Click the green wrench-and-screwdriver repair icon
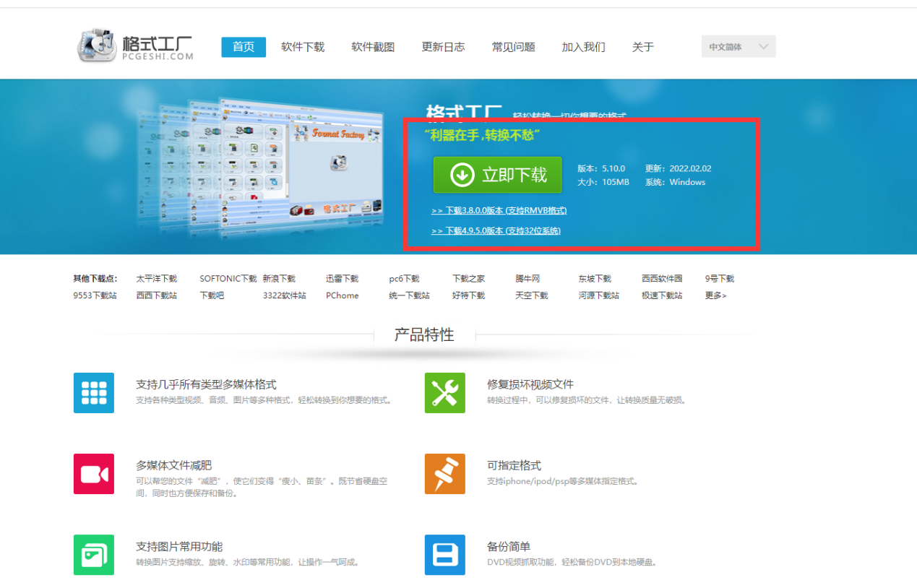 point(445,393)
